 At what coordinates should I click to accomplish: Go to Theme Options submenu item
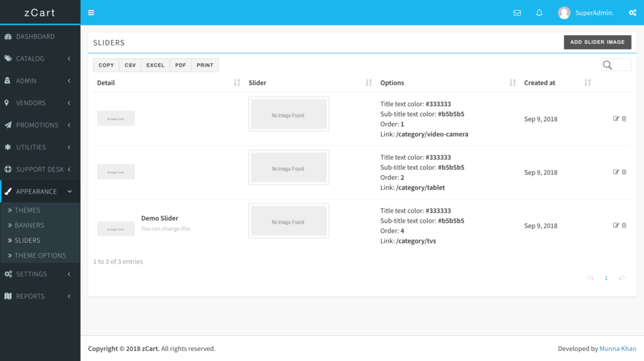[40, 255]
